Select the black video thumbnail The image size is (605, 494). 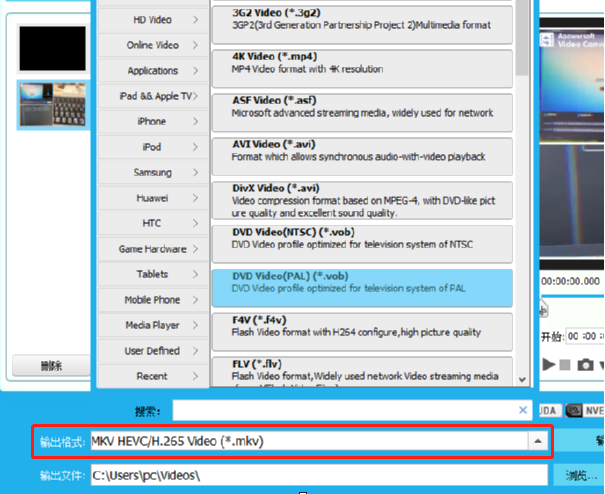coord(52,49)
